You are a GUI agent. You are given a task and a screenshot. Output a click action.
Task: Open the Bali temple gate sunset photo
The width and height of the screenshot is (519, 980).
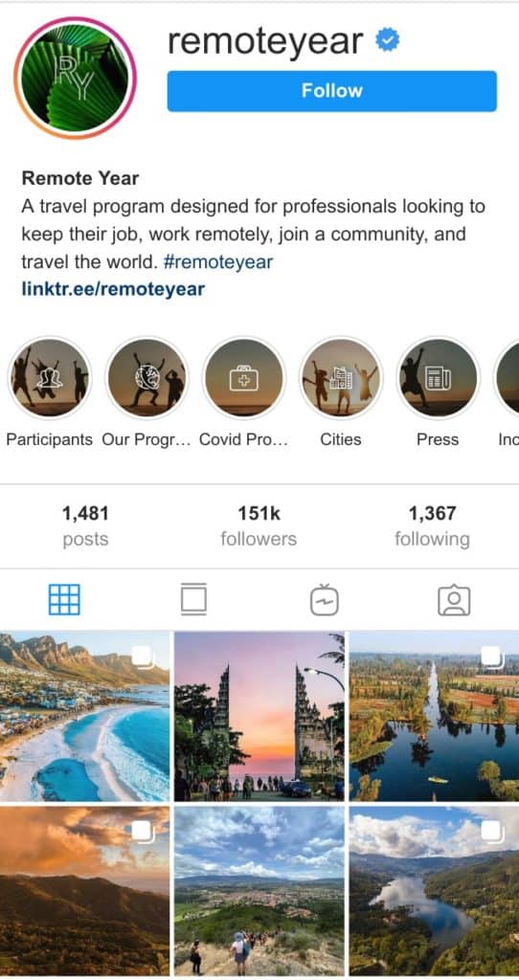tap(259, 716)
